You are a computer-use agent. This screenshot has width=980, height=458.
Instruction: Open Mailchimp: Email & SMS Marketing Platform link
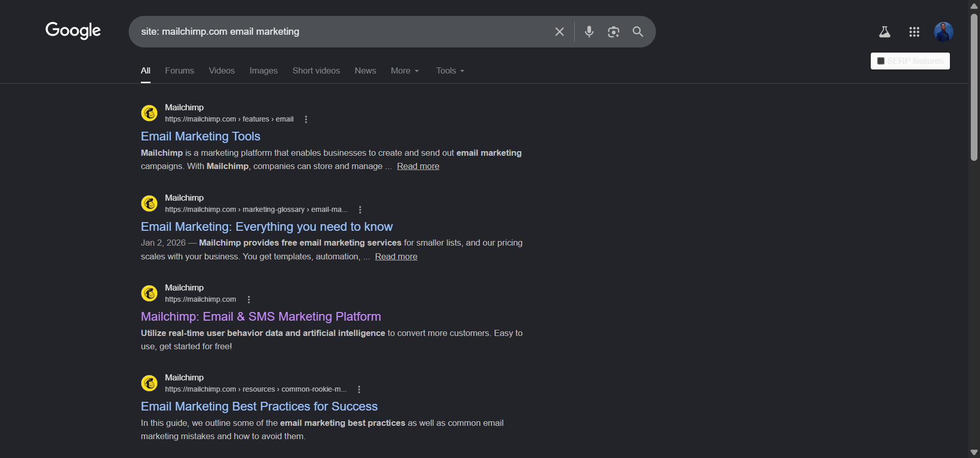pyautogui.click(x=261, y=317)
